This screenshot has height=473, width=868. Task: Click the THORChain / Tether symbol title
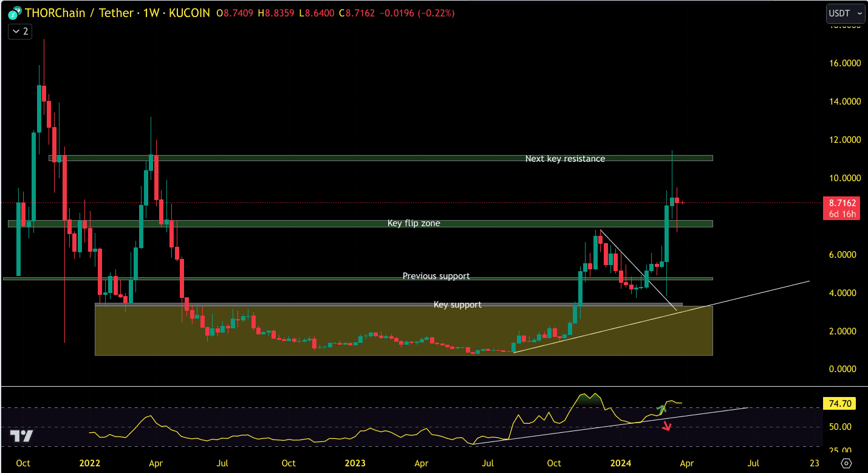(x=79, y=12)
